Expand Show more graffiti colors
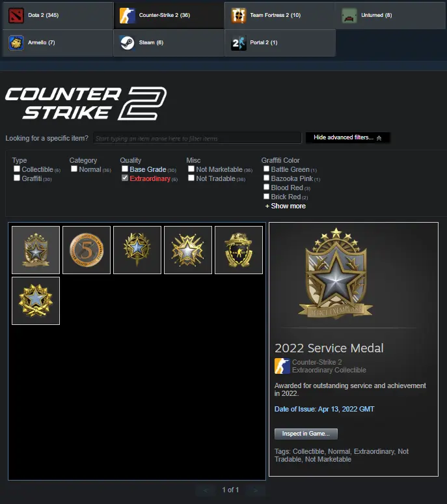This screenshot has height=504, width=447. [286, 206]
